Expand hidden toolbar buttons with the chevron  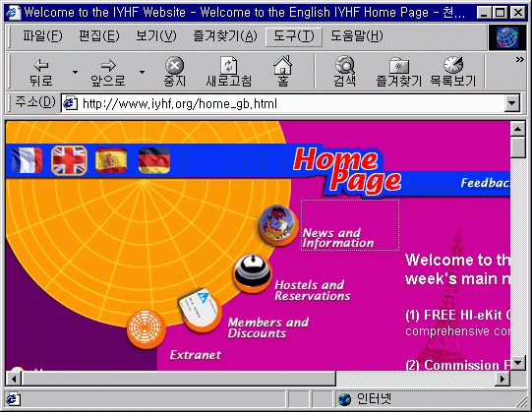(x=520, y=60)
